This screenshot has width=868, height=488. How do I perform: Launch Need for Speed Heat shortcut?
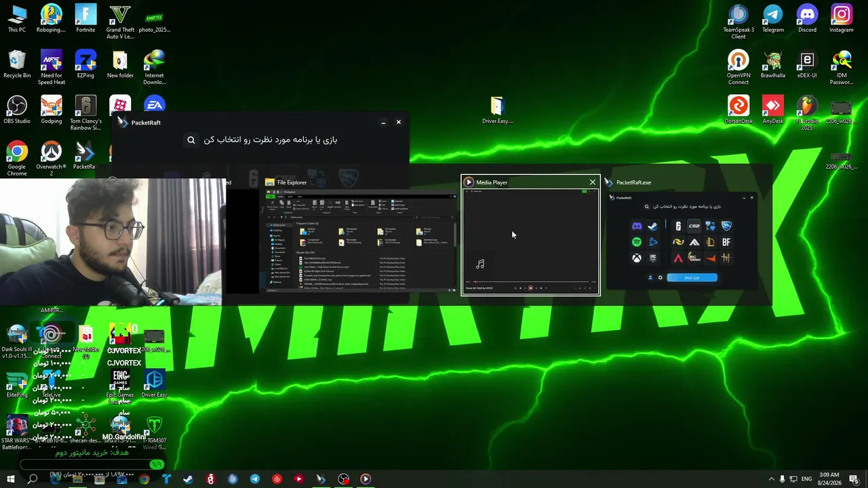[52, 68]
